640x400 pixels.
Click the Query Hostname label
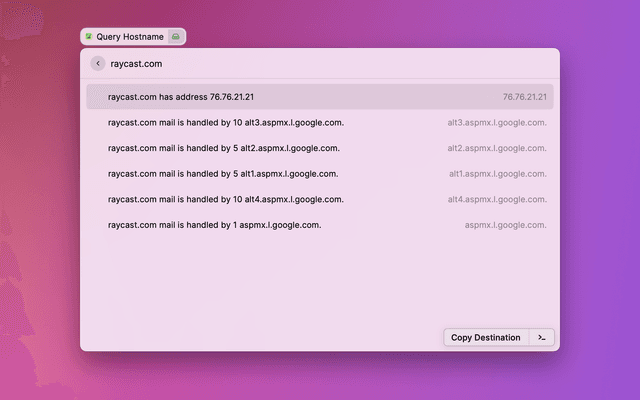pyautogui.click(x=129, y=37)
